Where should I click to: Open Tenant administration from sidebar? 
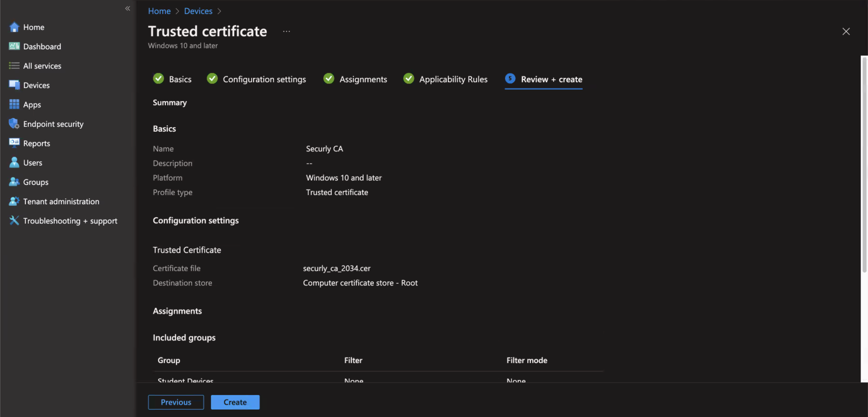click(x=61, y=201)
